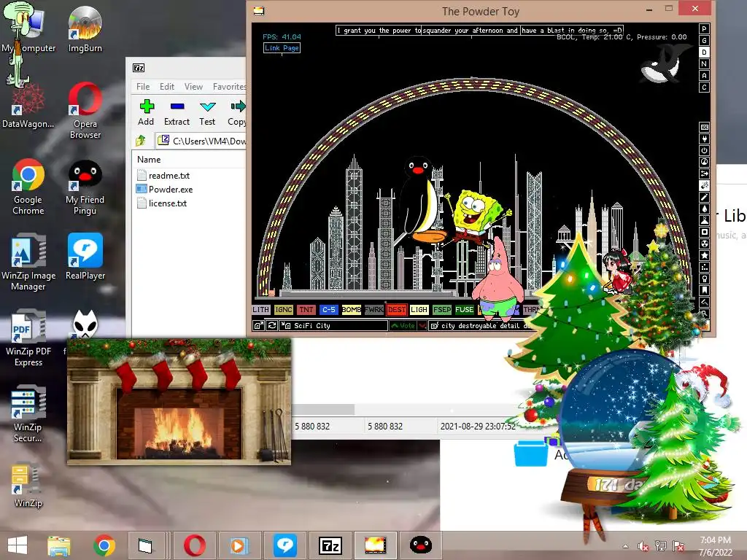Select the FWRK element button
Image resolution: width=747 pixels, height=560 pixels.
(374, 309)
